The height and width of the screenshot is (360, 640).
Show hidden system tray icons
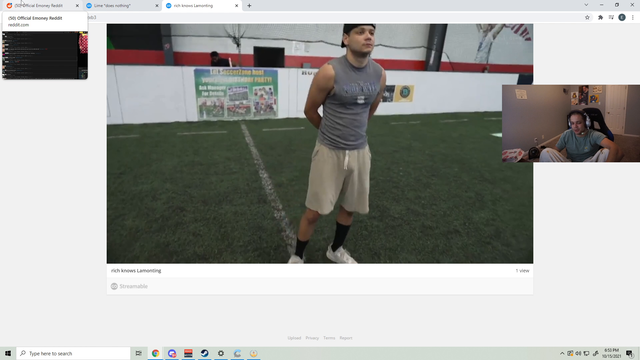pos(562,353)
